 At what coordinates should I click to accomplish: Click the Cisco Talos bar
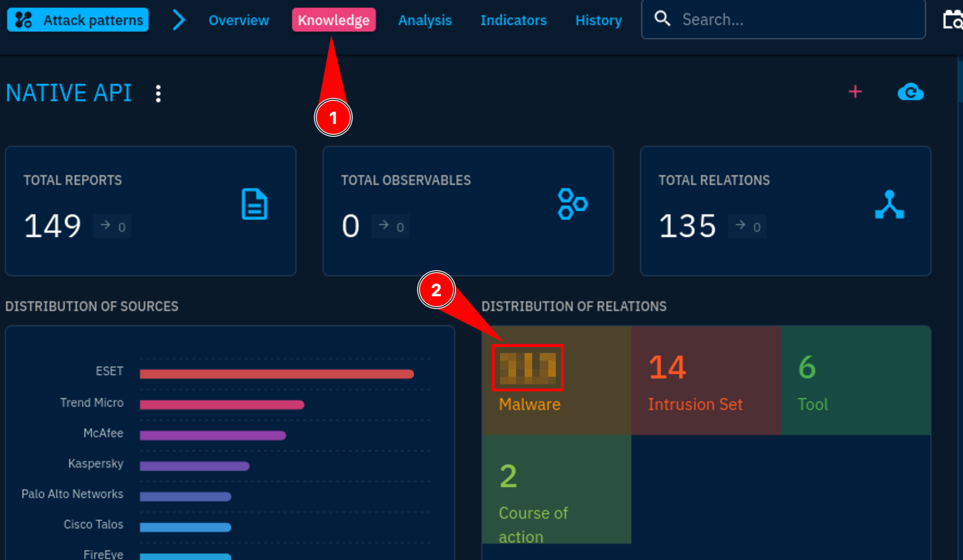186,527
